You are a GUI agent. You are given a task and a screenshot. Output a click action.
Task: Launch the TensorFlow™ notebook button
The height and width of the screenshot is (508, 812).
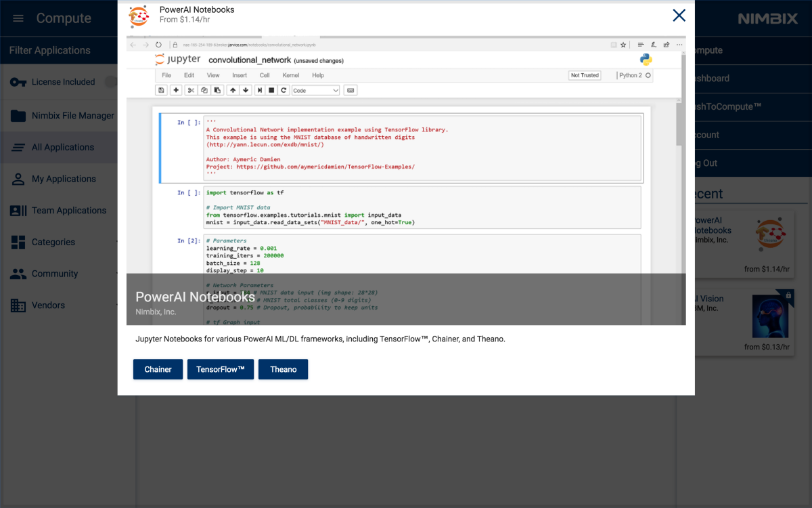[221, 369]
